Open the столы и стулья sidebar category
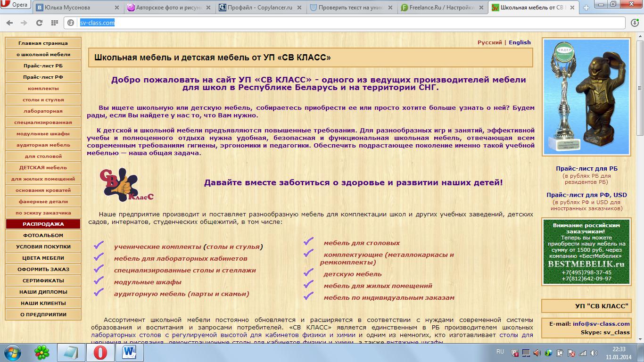 click(x=43, y=99)
